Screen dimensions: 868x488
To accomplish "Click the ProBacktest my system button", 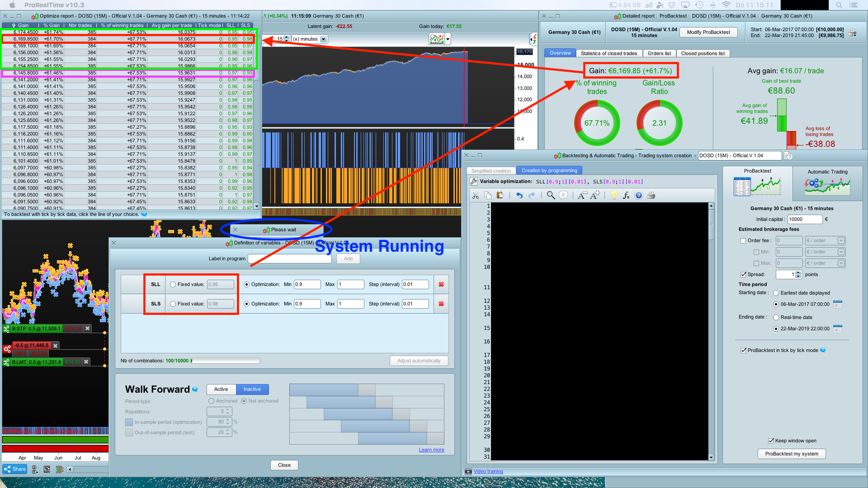I will click(x=792, y=454).
